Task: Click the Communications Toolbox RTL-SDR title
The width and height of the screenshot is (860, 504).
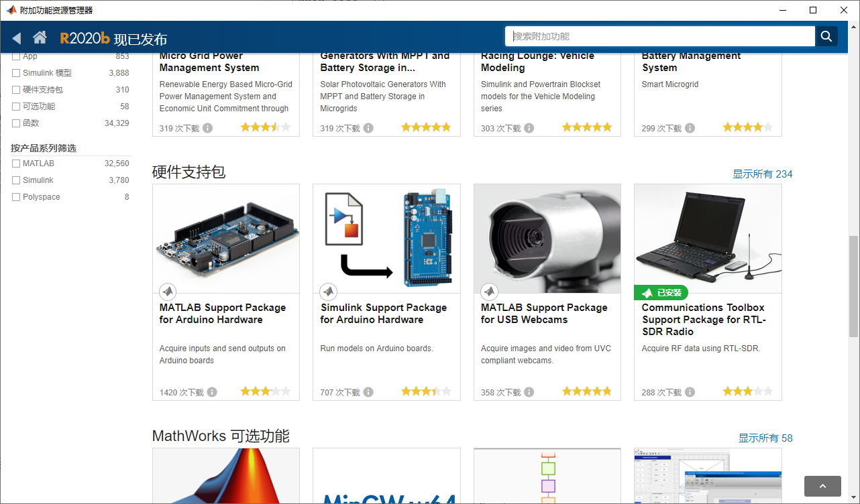Action: coord(703,320)
